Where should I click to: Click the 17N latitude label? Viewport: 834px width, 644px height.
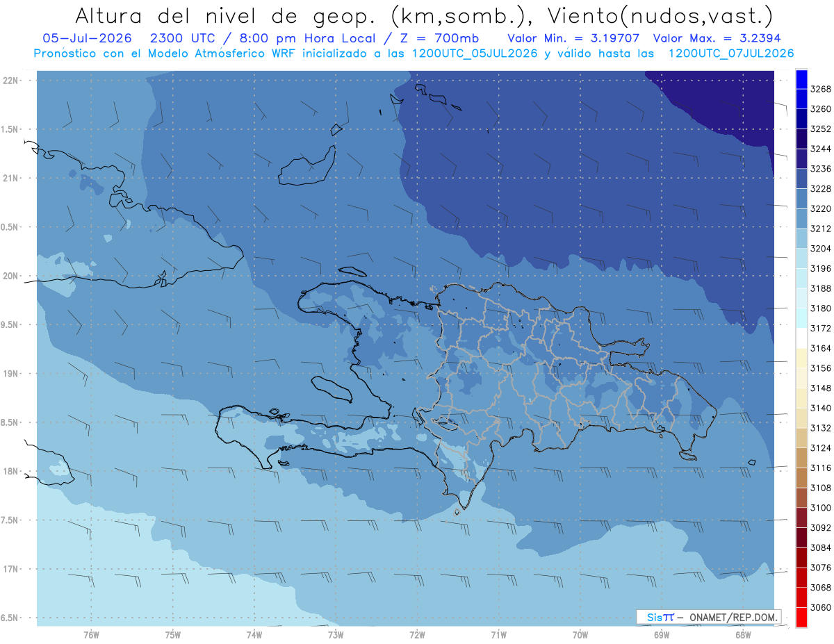[x=11, y=569]
